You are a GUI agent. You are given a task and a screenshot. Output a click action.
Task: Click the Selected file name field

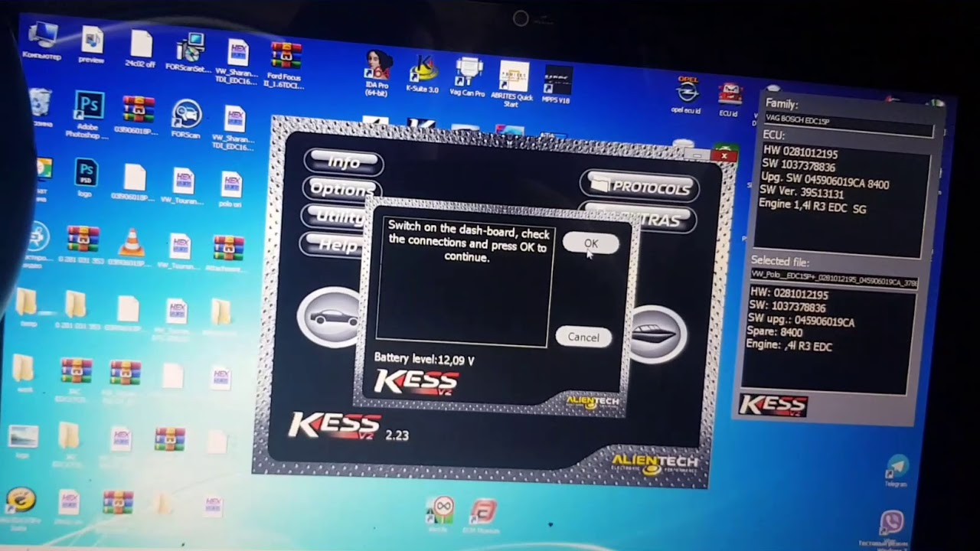pyautogui.click(x=834, y=279)
